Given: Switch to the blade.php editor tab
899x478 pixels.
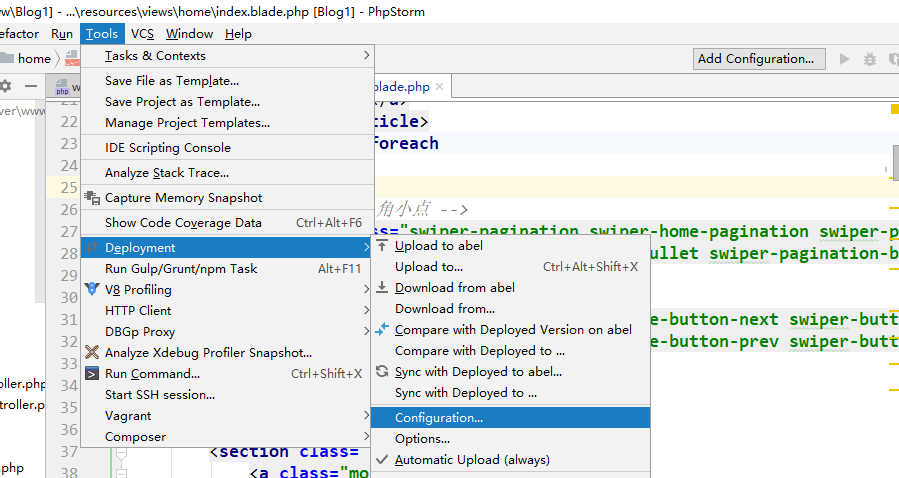Looking at the screenshot, I should [401, 87].
